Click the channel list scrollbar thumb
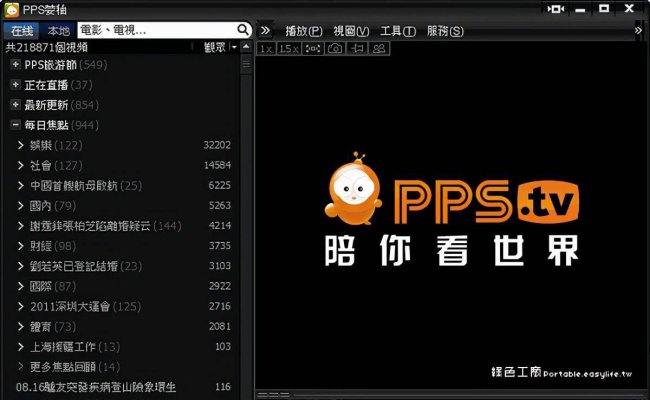The height and width of the screenshot is (400, 650). coord(246,64)
